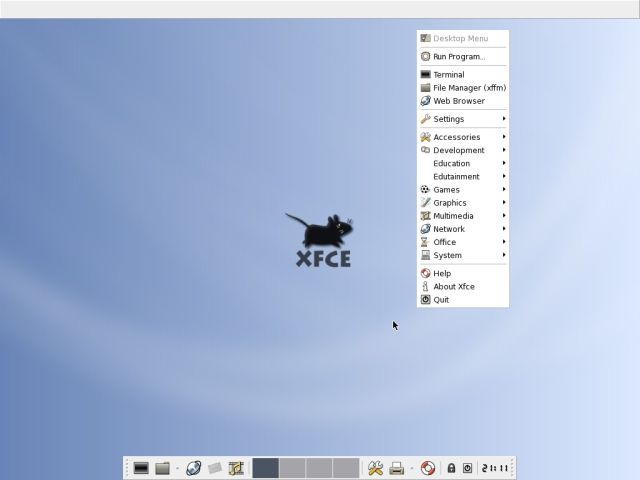Expand the Accessories submenu
The width and height of the screenshot is (640, 480).
463,137
